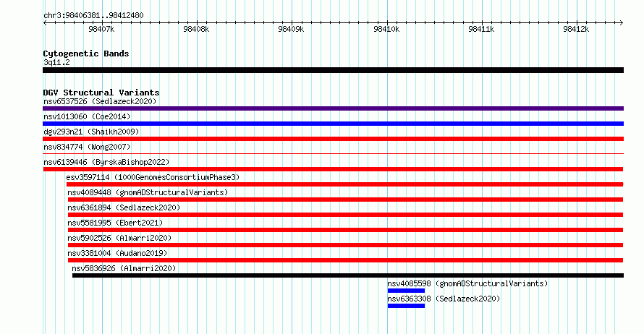Click the black 3q11.2 cytogenetic band bar

(x=333, y=70)
